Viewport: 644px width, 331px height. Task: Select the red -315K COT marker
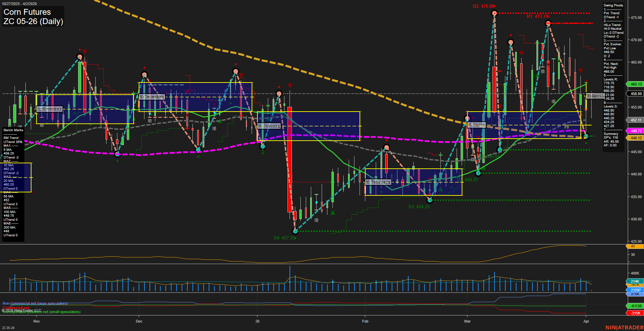[x=634, y=312]
